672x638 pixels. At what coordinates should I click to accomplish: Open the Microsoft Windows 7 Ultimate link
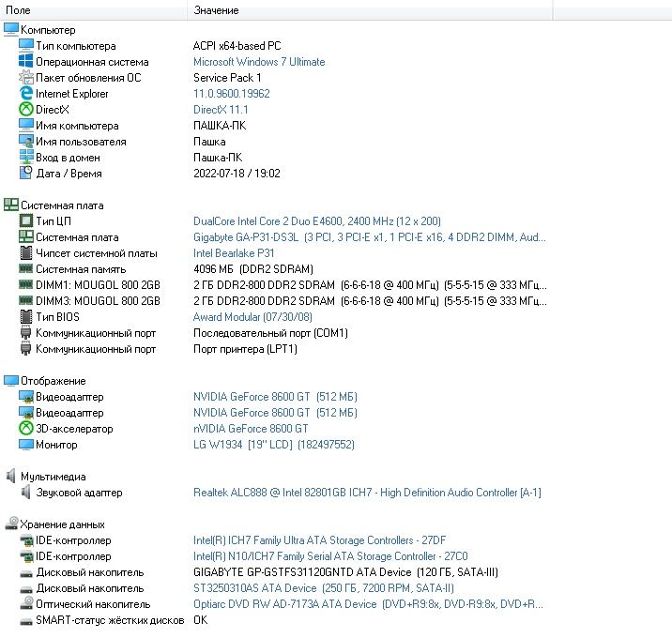pyautogui.click(x=259, y=62)
